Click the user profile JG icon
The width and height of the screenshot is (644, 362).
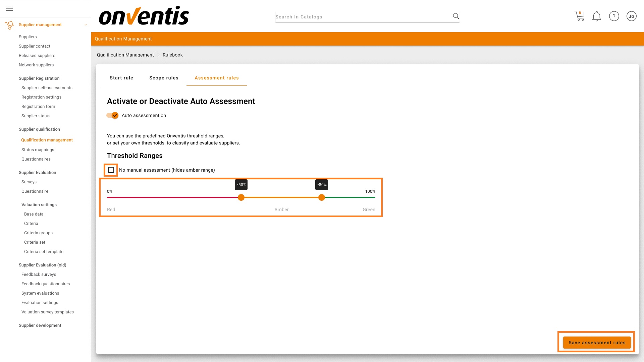(x=631, y=16)
